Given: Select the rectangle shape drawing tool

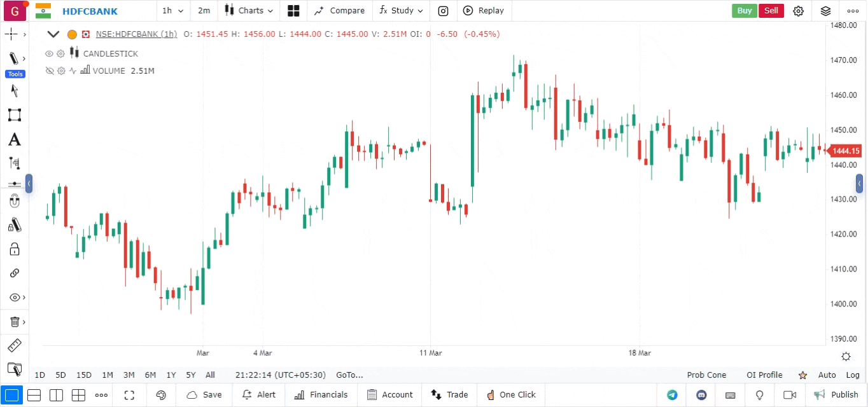Looking at the screenshot, I should (14, 115).
